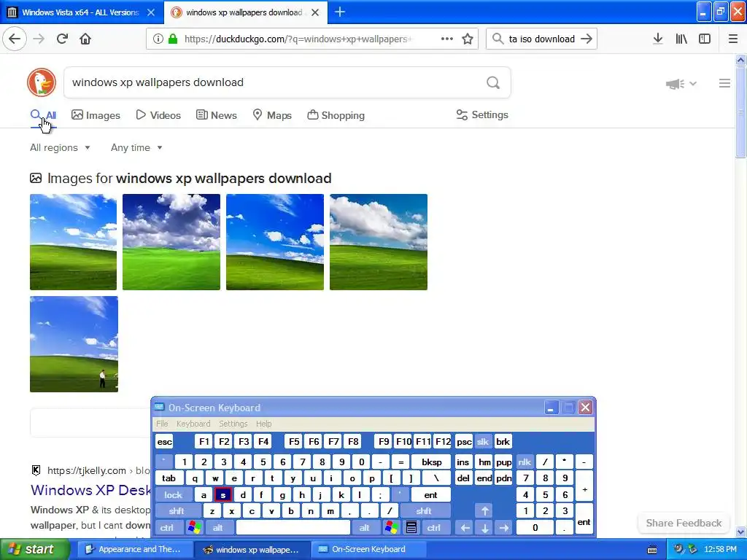Close the Windows Vista x64 tab
The image size is (747, 560).
coord(151,12)
